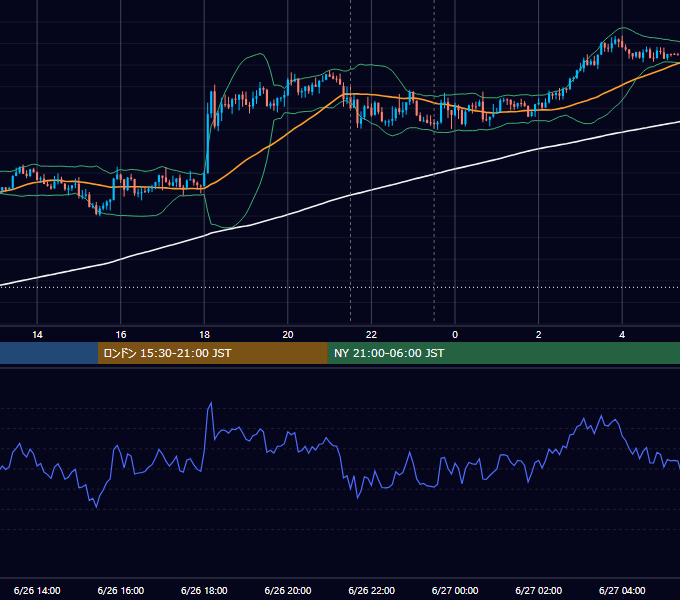Click the blue session bar before London
The height and width of the screenshot is (600, 680).
click(49, 353)
